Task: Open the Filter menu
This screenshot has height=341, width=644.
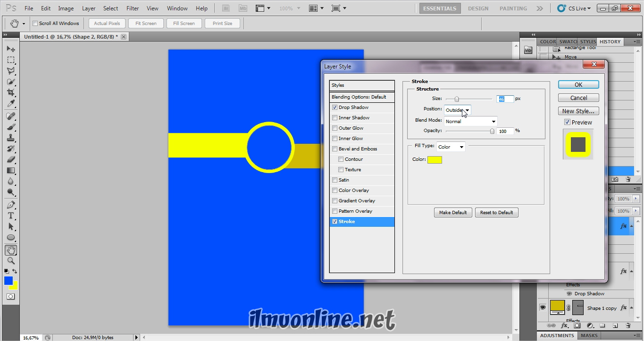Action: pyautogui.click(x=133, y=8)
